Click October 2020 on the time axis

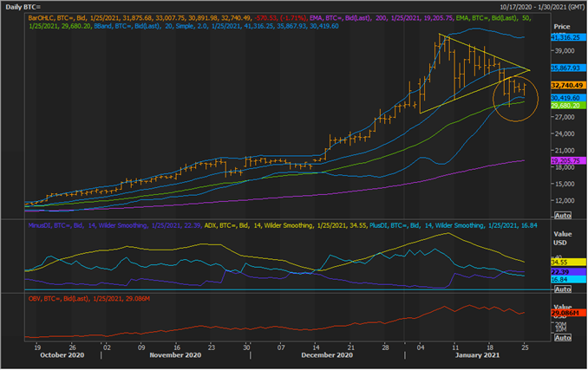pos(62,355)
